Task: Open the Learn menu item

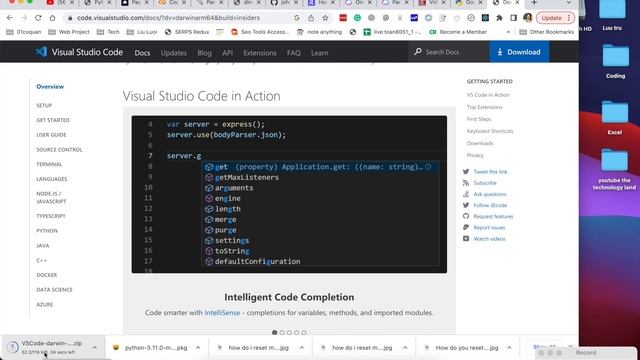Action: [x=320, y=53]
